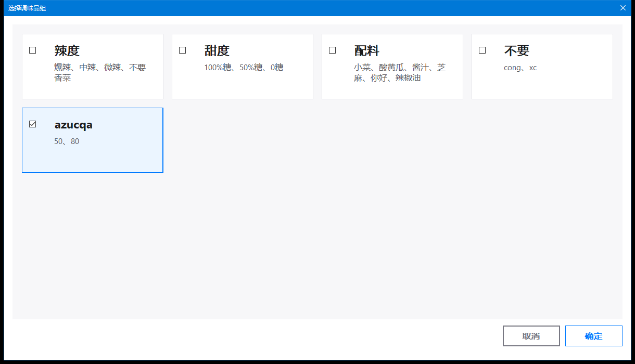This screenshot has height=364, width=635.
Task: Click the text 爆辣、中辣、微辣、不要香菜
Action: coord(100,73)
